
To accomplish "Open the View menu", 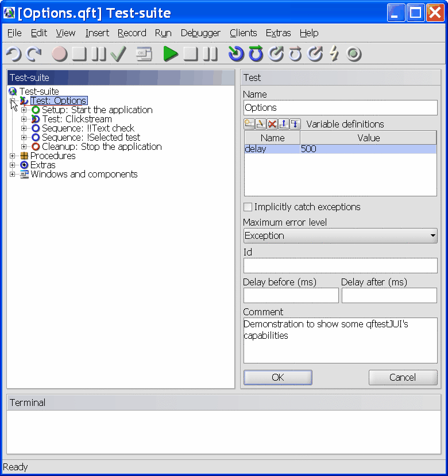I will tap(65, 33).
